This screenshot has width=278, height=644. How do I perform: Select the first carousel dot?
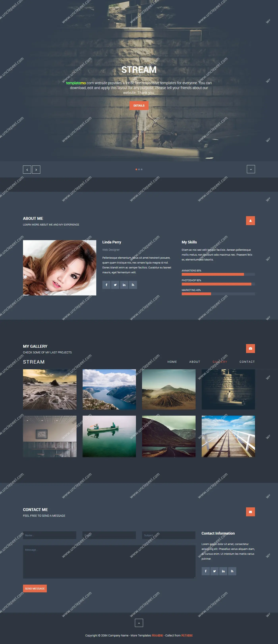(136, 169)
